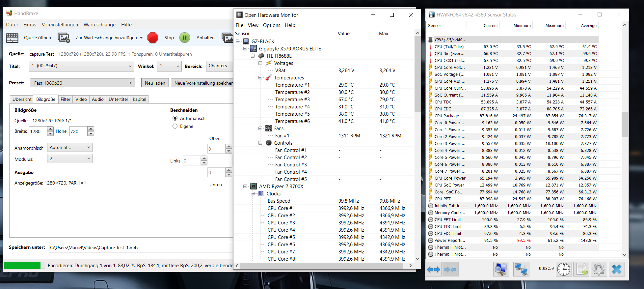Open the HandBrake Datei menu
This screenshot has height=289, width=644.
click(12, 24)
